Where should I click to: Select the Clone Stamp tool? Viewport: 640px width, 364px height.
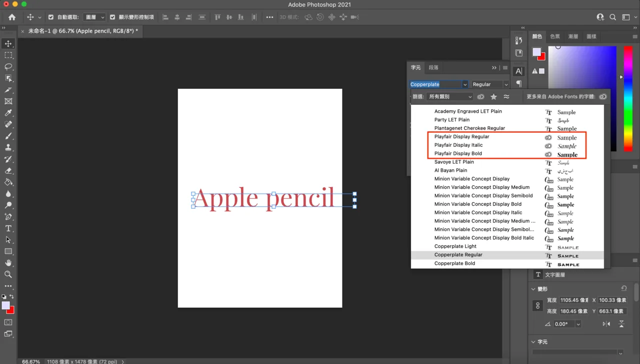click(x=8, y=147)
